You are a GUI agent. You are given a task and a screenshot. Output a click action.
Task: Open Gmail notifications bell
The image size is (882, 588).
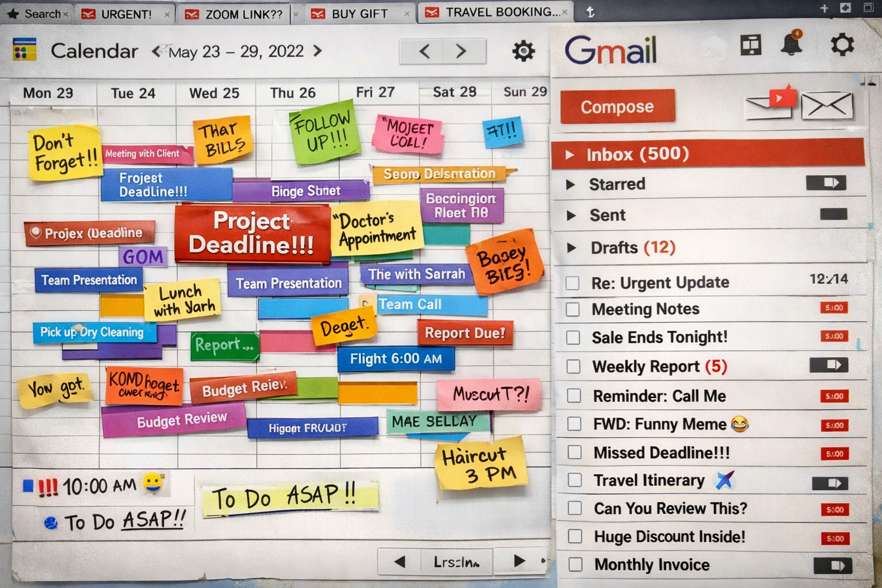[x=791, y=43]
